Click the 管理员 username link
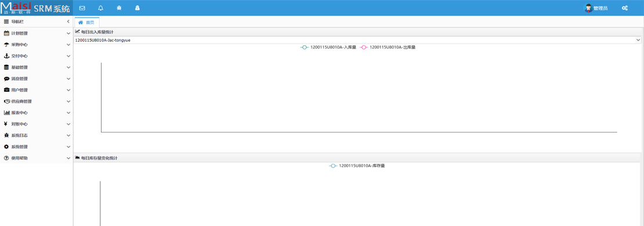Image resolution: width=644 pixels, height=226 pixels. (600, 8)
